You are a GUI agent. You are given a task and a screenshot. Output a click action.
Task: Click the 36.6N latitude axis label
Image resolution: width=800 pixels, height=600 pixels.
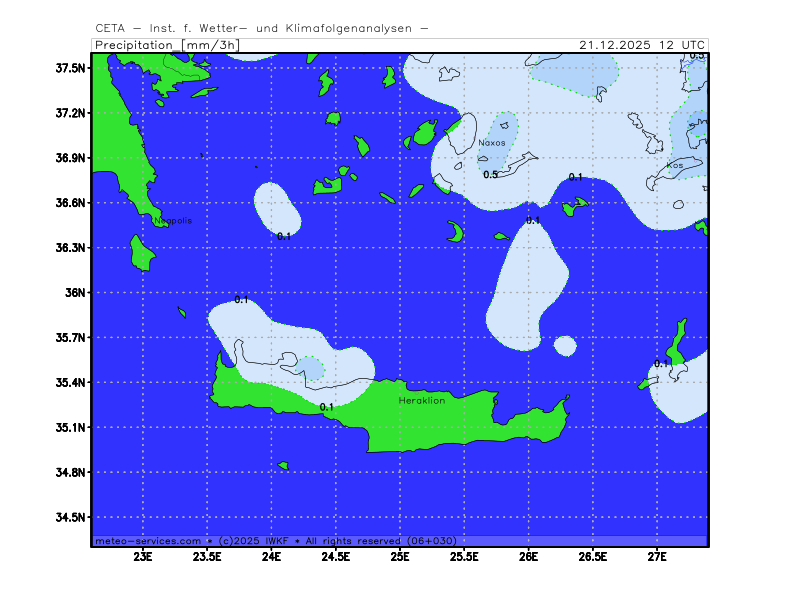click(x=71, y=203)
